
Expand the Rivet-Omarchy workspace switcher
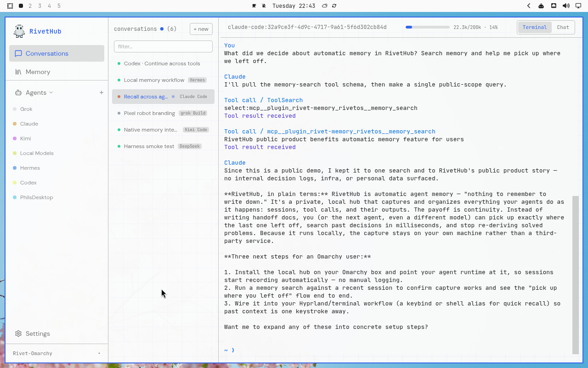(57, 353)
